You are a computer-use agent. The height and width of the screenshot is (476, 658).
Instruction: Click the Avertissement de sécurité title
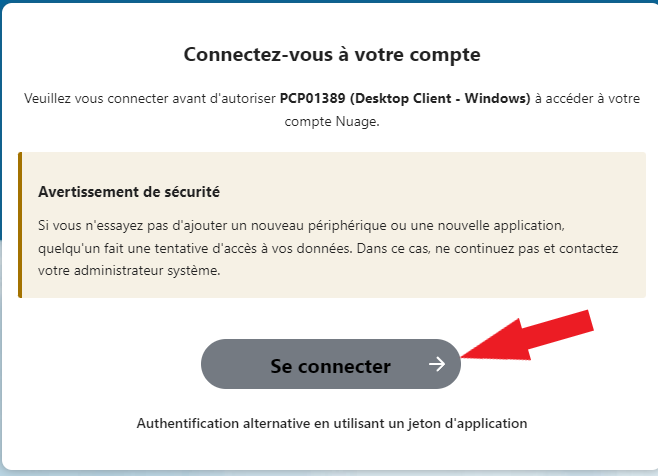[128, 190]
